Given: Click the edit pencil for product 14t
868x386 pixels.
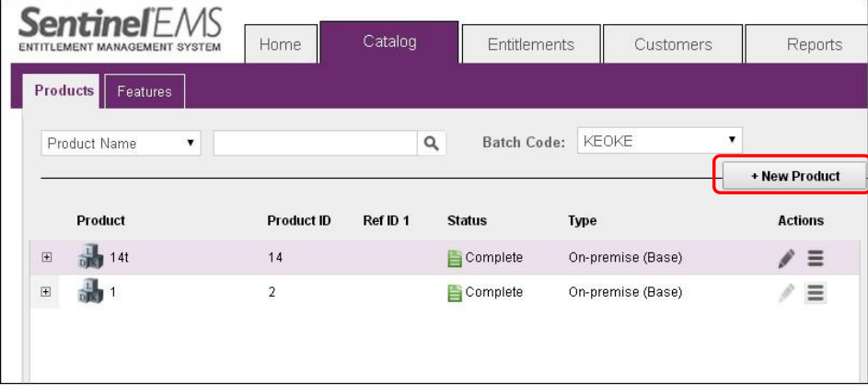Looking at the screenshot, I should 785,259.
